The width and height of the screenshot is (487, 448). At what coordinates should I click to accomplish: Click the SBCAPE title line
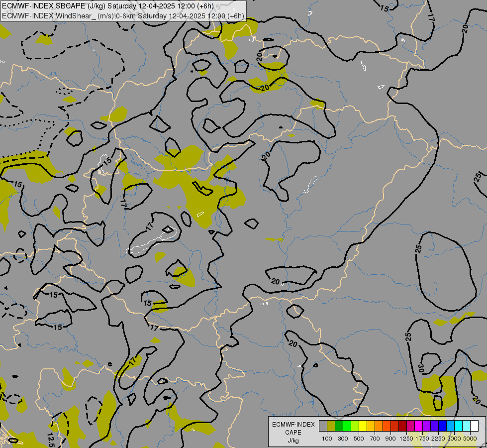[108, 6]
